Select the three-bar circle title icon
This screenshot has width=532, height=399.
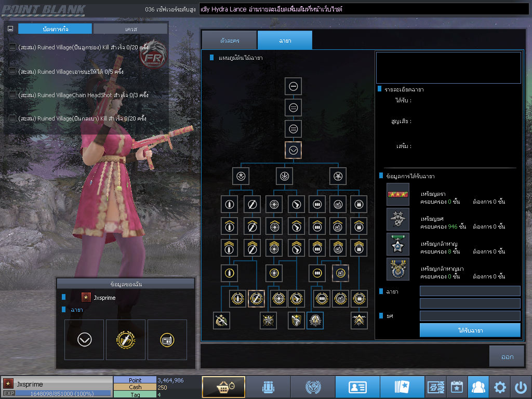click(293, 129)
